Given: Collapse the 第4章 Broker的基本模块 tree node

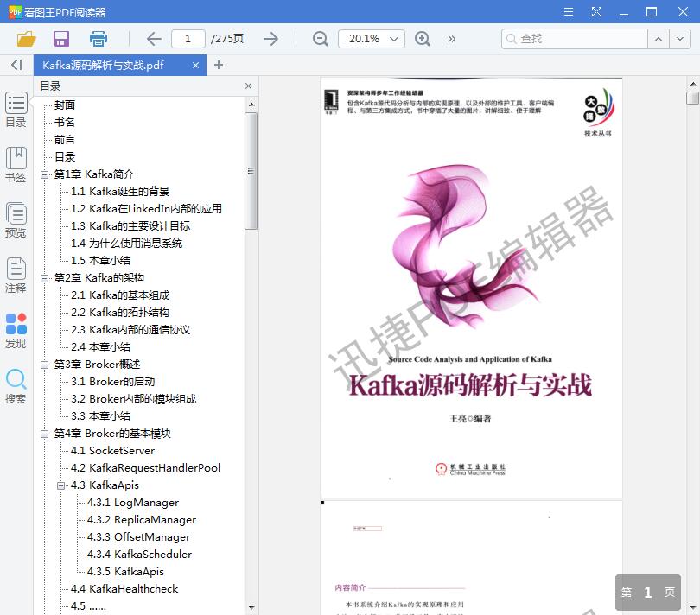Looking at the screenshot, I should coord(44,434).
